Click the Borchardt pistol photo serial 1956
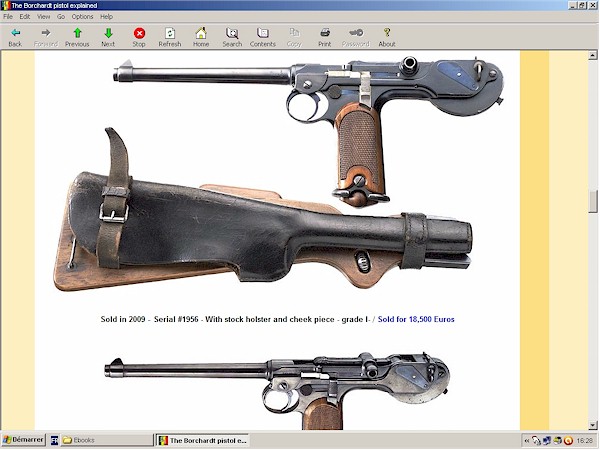 pos(308,130)
